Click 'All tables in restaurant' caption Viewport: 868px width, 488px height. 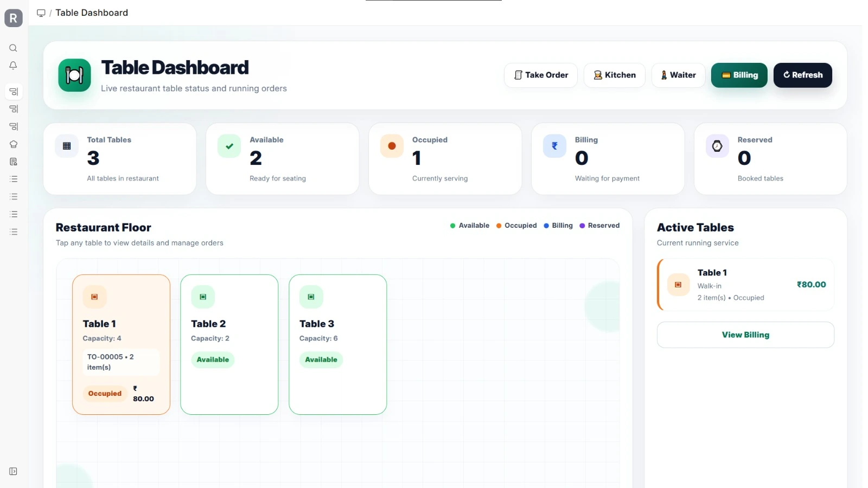tap(123, 178)
